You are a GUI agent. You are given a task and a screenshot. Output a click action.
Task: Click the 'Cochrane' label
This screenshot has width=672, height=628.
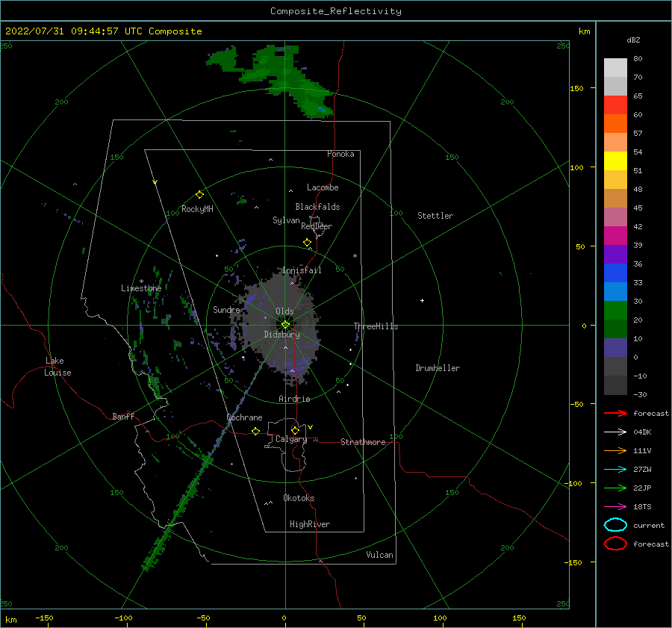244,417
